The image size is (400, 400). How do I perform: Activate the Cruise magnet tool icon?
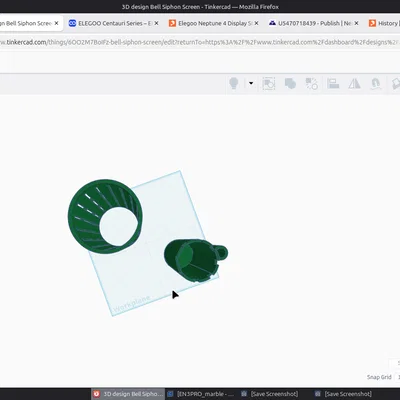click(x=376, y=83)
